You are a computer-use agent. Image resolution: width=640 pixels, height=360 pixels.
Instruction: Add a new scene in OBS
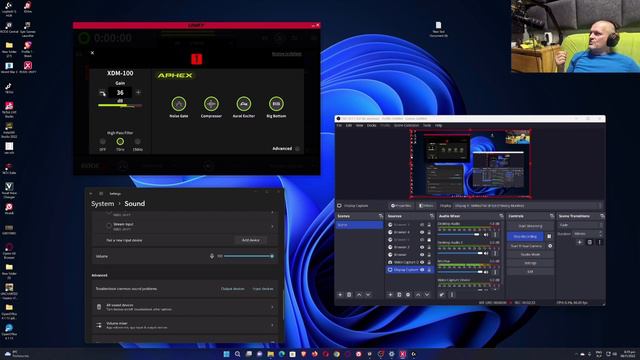[340, 295]
